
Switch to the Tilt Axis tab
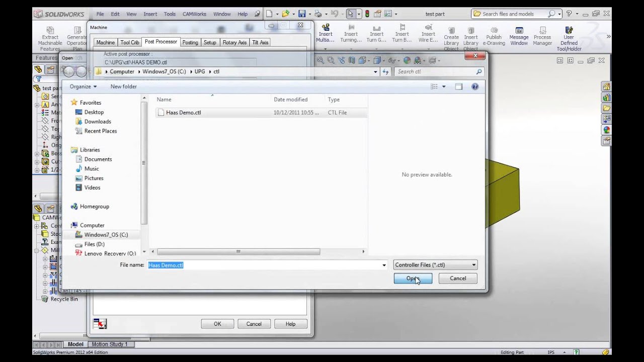tap(260, 43)
